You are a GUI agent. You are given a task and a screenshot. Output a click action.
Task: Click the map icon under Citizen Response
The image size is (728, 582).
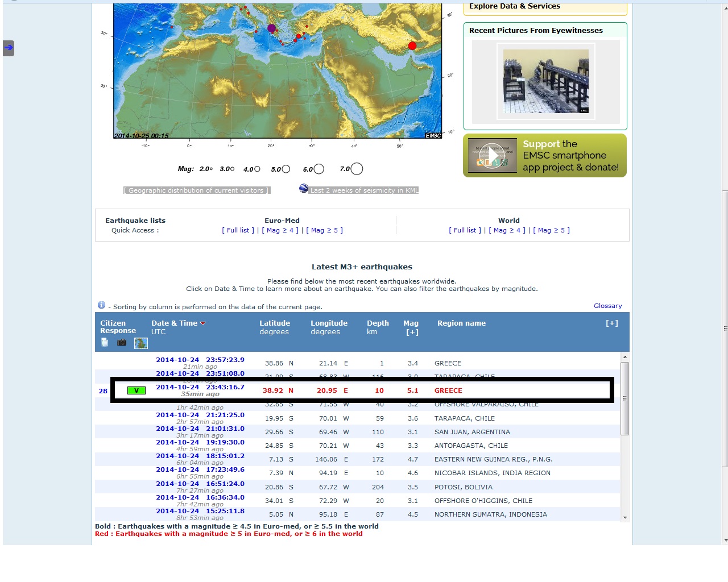tap(140, 343)
